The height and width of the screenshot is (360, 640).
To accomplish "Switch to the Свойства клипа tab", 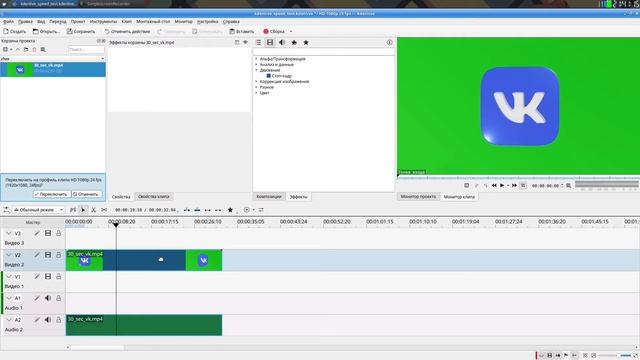I will click(x=153, y=197).
